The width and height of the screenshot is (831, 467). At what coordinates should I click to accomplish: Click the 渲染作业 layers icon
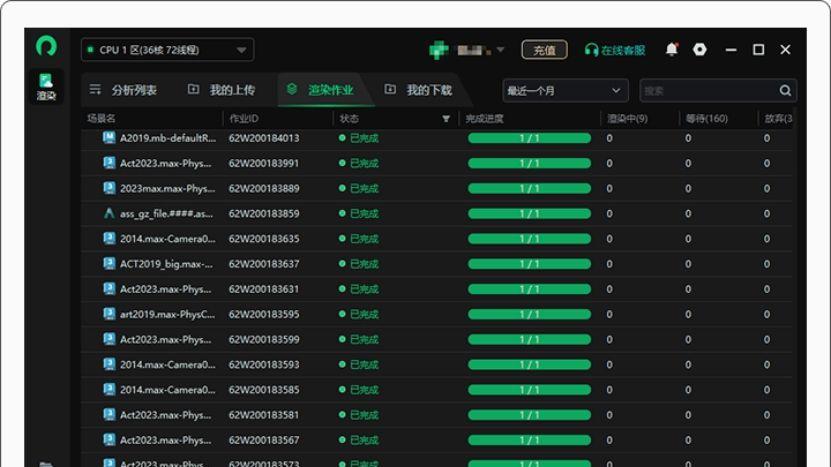(291, 89)
